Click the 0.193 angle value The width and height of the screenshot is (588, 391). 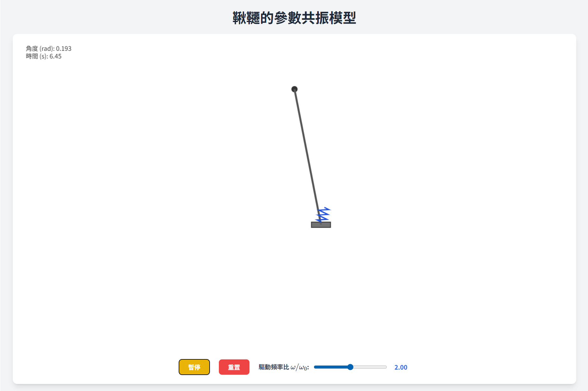64,49
